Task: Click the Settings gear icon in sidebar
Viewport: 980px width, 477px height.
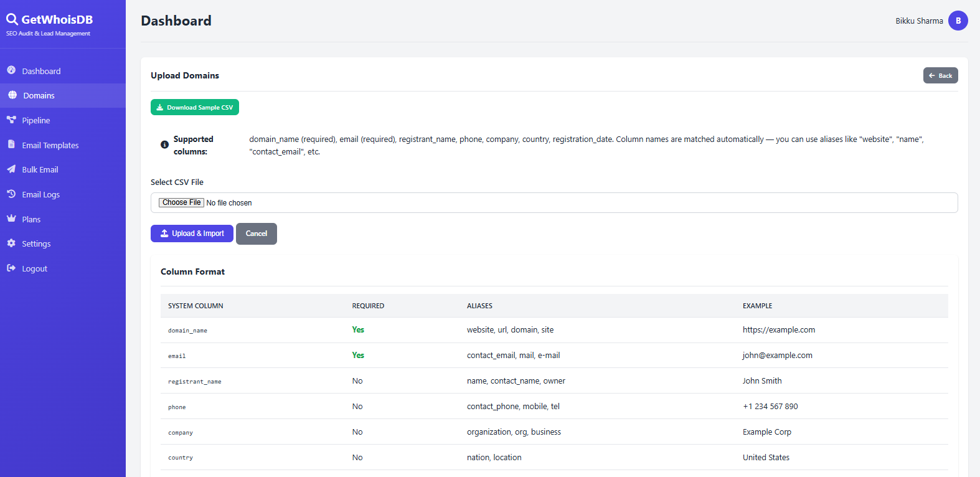Action: 11,243
